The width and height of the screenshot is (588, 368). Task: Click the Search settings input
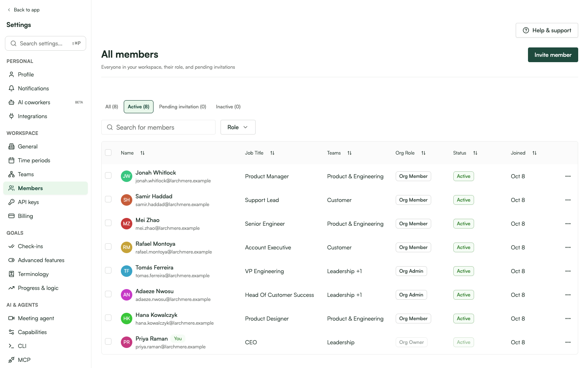pos(45,43)
